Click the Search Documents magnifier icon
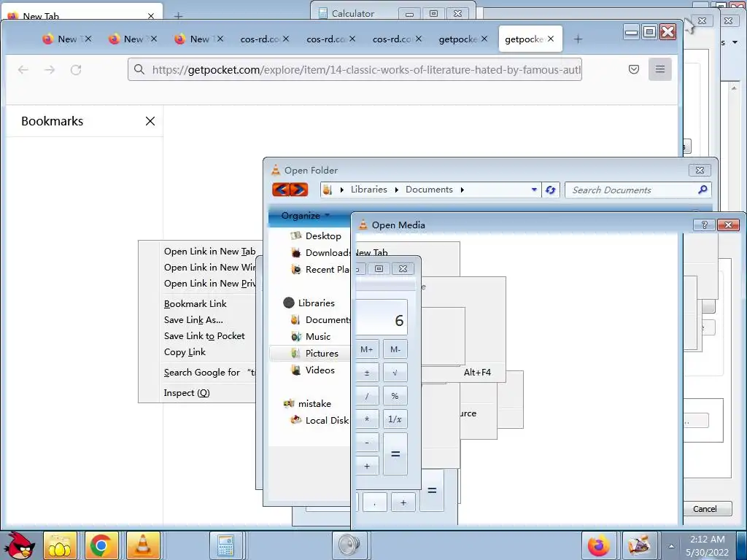Image resolution: width=747 pixels, height=560 pixels. pos(703,190)
